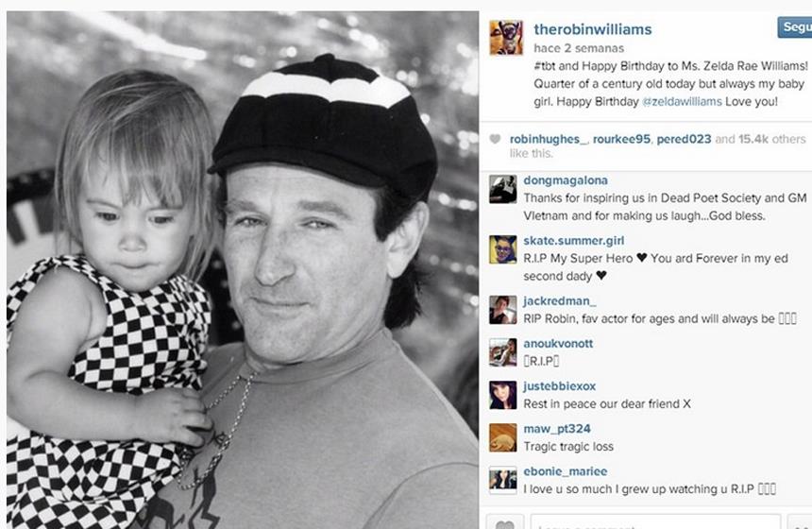Open dongmagalona username link
Viewport: 812px width, 529px height.
[566, 180]
